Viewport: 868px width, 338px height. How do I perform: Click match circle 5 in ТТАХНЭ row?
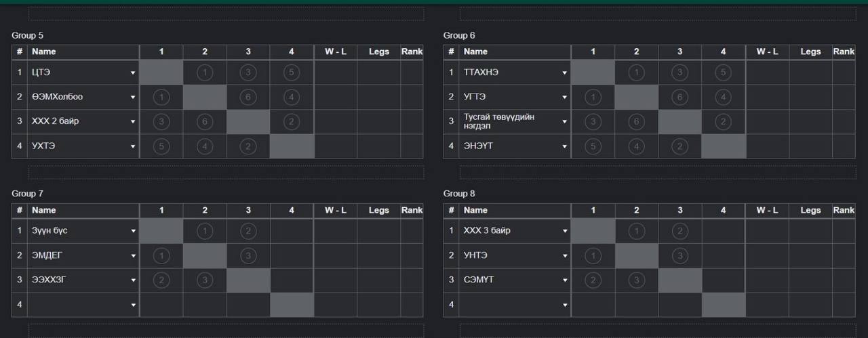(x=723, y=72)
